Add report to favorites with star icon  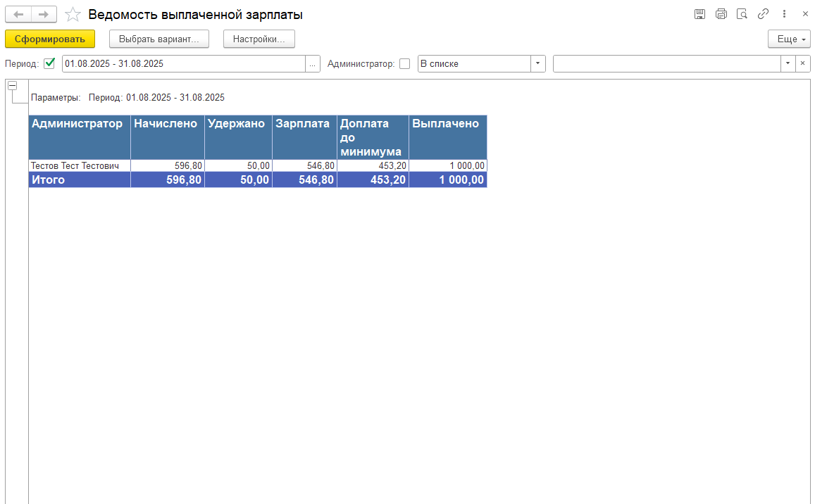[73, 15]
